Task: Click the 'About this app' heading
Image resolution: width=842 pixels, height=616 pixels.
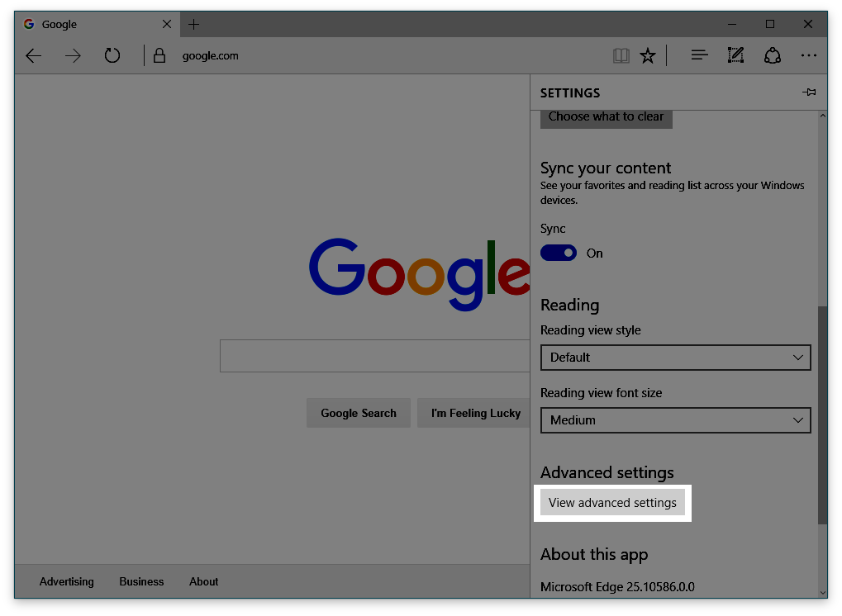Action: click(594, 554)
